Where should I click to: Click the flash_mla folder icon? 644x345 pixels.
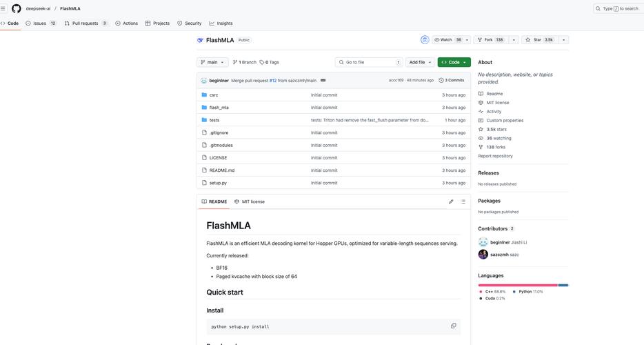pos(204,108)
